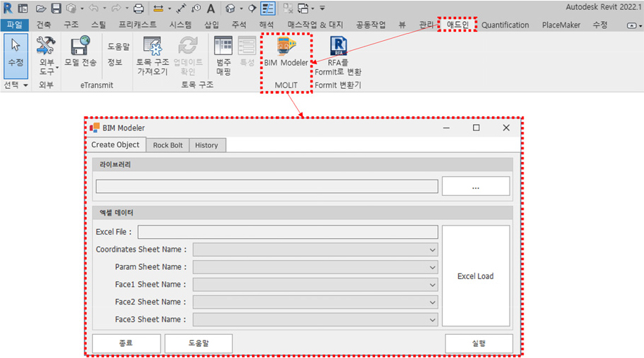This screenshot has width=644, height=358.
Task: Switch to the 건축 ribbon tab
Action: point(44,25)
